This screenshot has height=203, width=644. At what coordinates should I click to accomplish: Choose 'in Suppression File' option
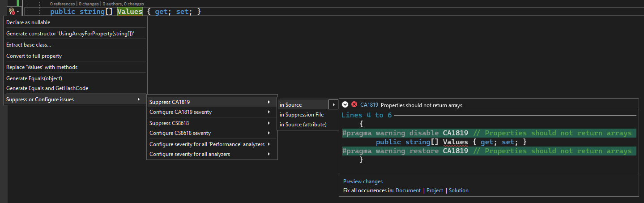308,115
